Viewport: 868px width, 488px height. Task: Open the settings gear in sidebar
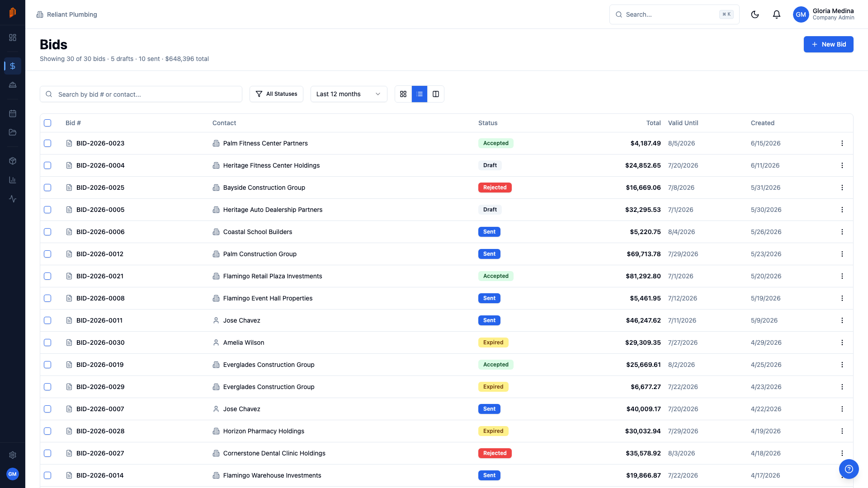click(x=13, y=455)
